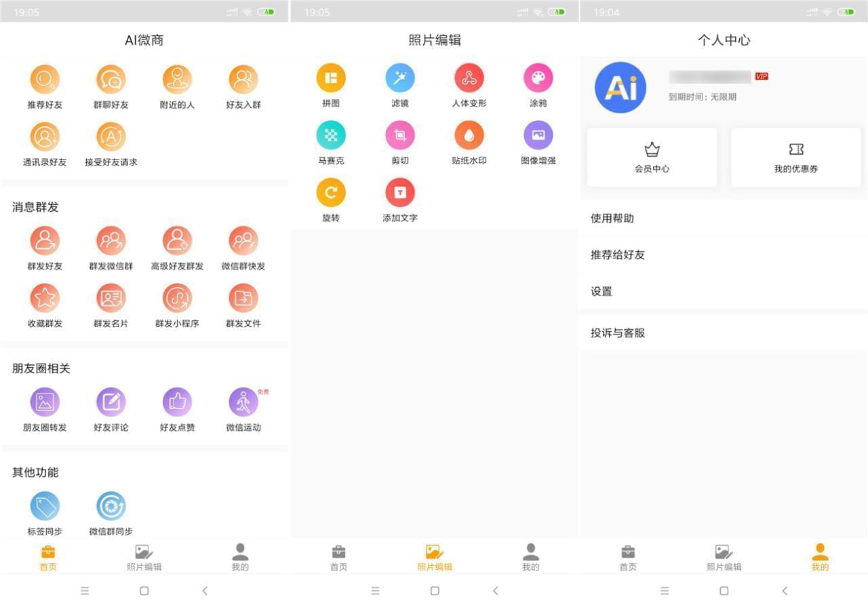Tap 微信群同步 sync icon
Viewport: 868px width, 608px height.
tap(111, 506)
